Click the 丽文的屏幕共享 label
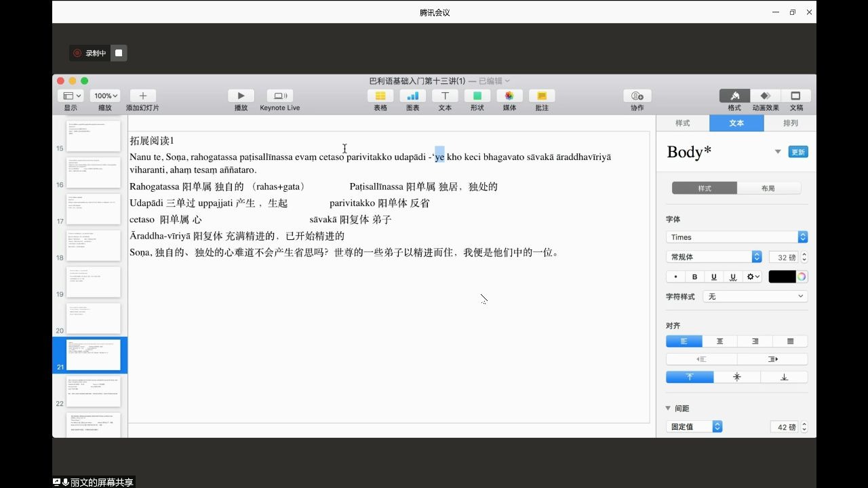Image resolution: width=868 pixels, height=488 pixels. coord(102,483)
